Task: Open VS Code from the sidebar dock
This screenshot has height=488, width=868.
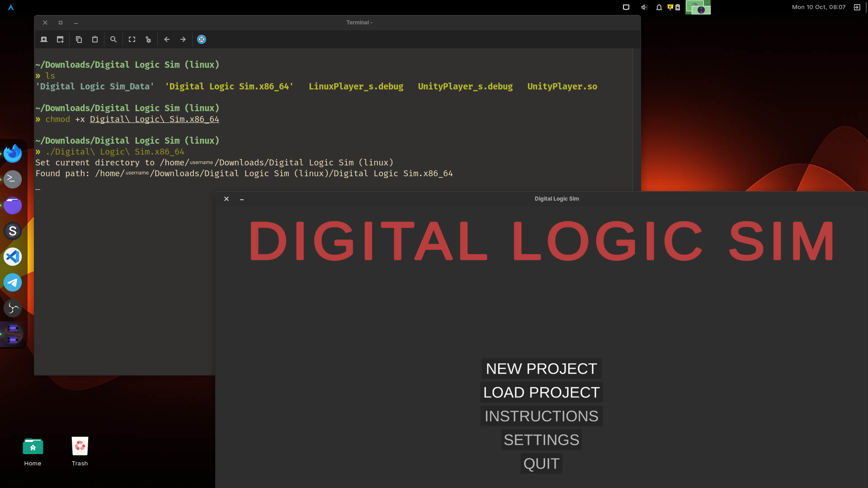Action: [x=13, y=257]
